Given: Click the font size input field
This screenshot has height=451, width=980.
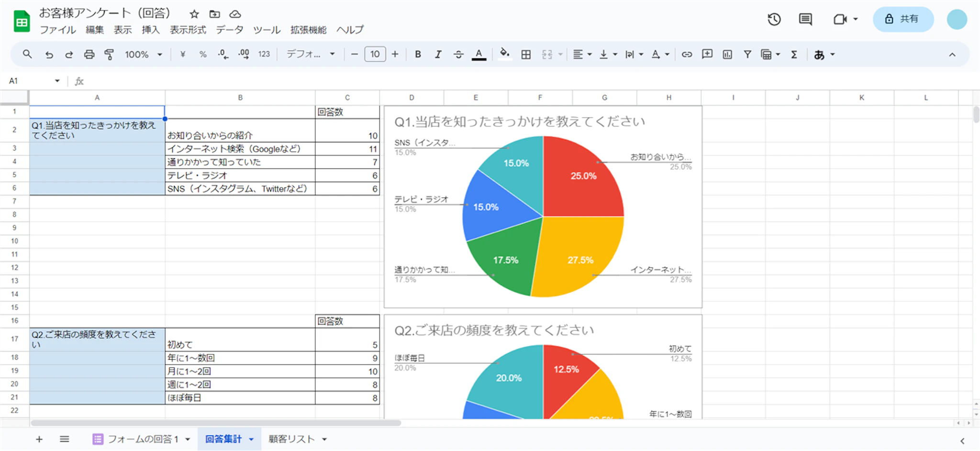Looking at the screenshot, I should coord(375,55).
